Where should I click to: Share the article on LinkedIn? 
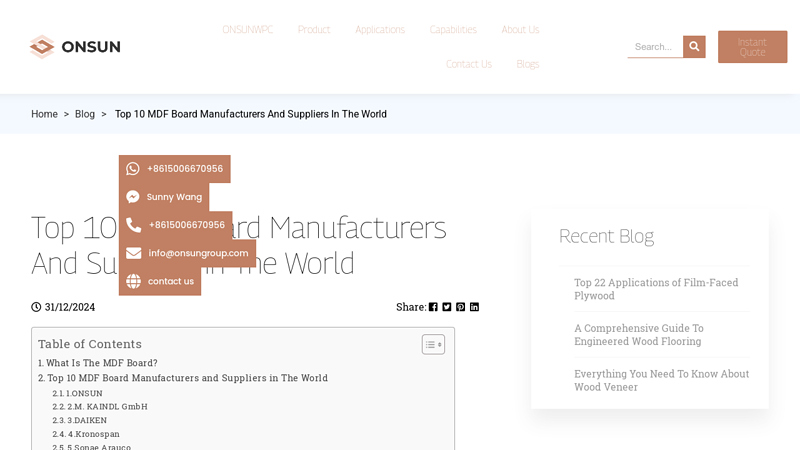point(474,307)
